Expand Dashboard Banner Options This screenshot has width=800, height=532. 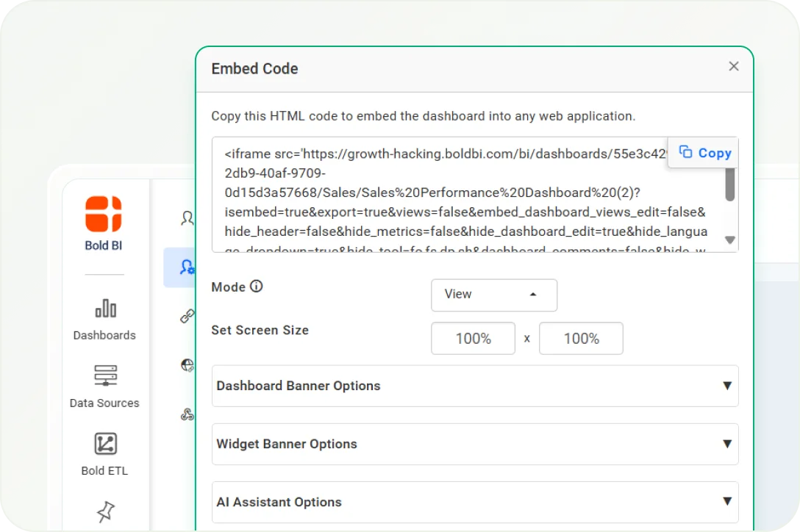click(x=475, y=386)
